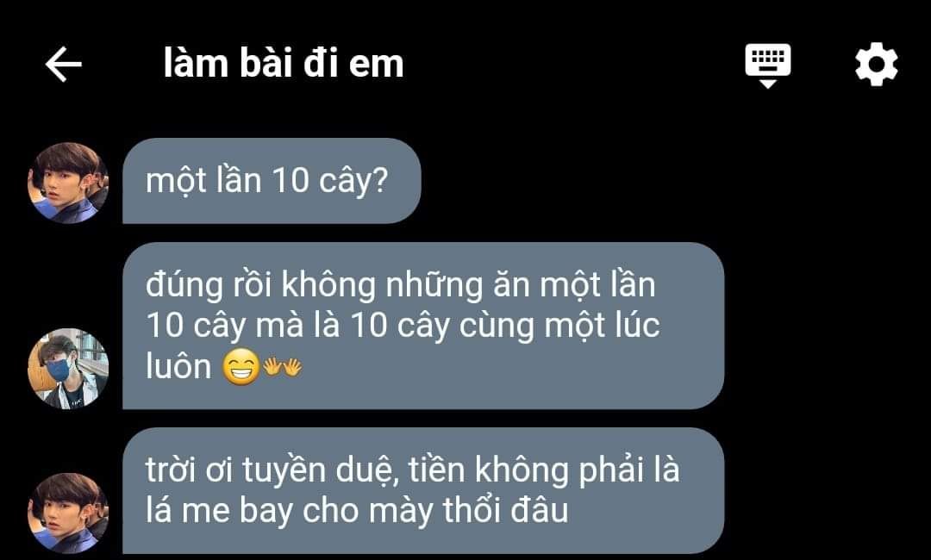
Task: Click the line "lá me bay cho mày thổi đâu"
Action: [x=357, y=511]
